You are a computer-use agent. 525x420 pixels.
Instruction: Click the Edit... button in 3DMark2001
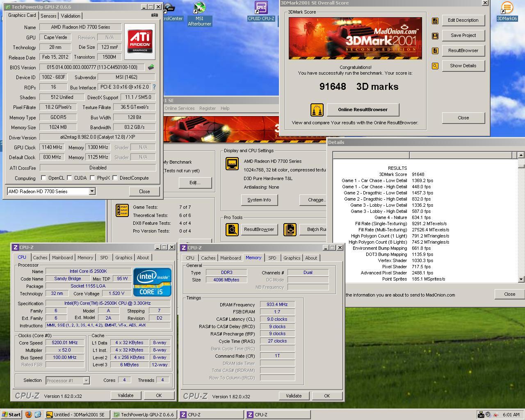point(195,183)
